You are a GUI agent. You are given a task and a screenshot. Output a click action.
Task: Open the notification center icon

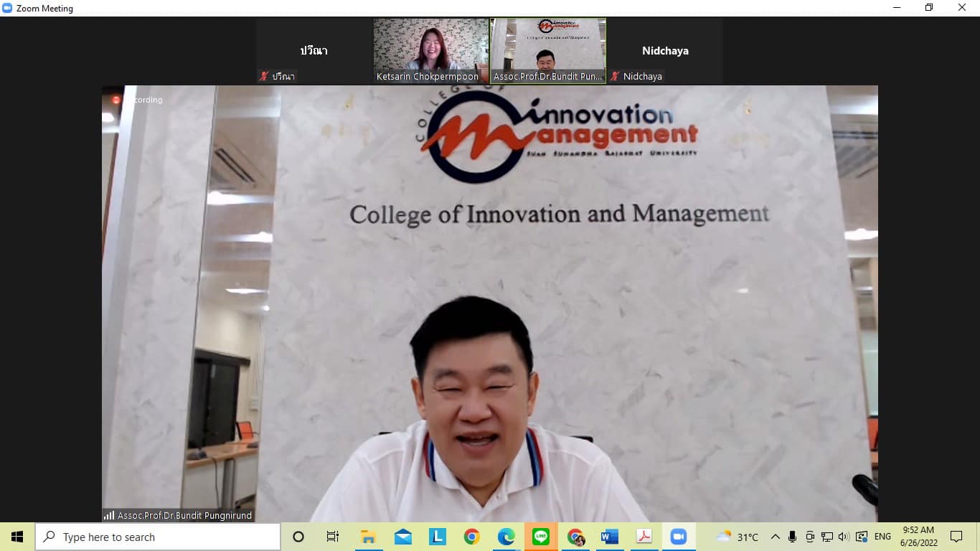coord(956,537)
